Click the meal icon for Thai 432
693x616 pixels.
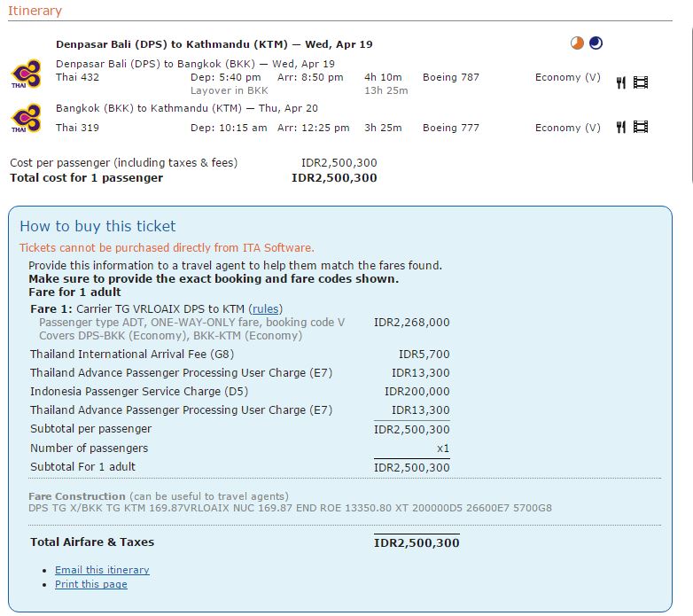point(621,82)
